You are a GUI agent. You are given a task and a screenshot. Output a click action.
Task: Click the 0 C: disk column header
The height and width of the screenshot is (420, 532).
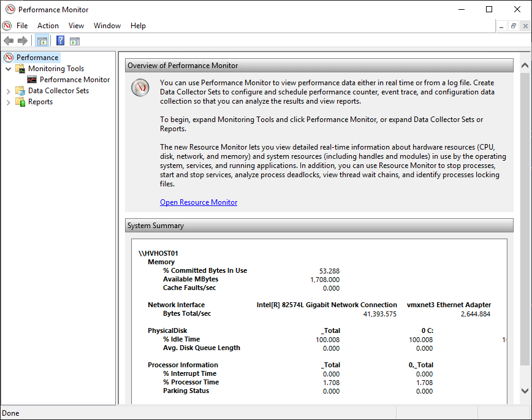(427, 330)
